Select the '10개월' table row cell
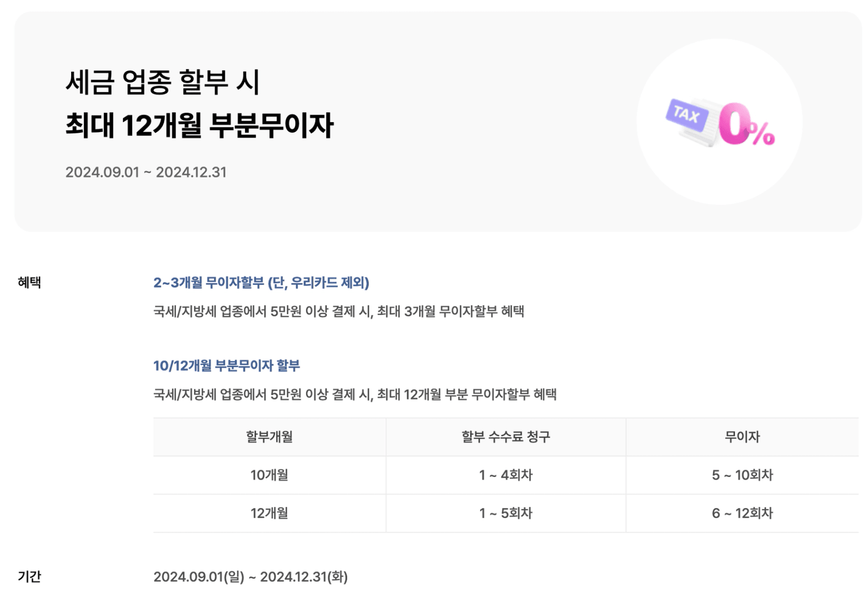The height and width of the screenshot is (599, 868). [x=269, y=475]
